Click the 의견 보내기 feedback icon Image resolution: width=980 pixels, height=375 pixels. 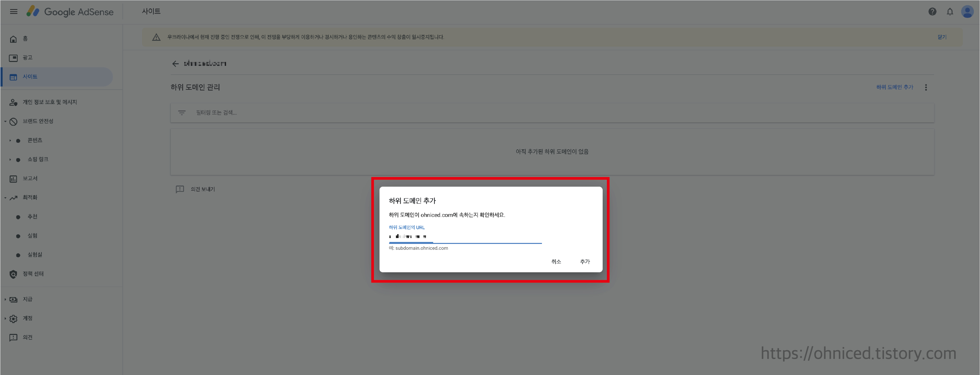[180, 189]
